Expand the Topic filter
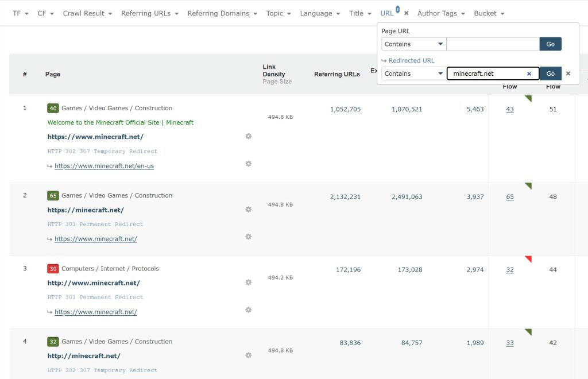 click(x=278, y=14)
